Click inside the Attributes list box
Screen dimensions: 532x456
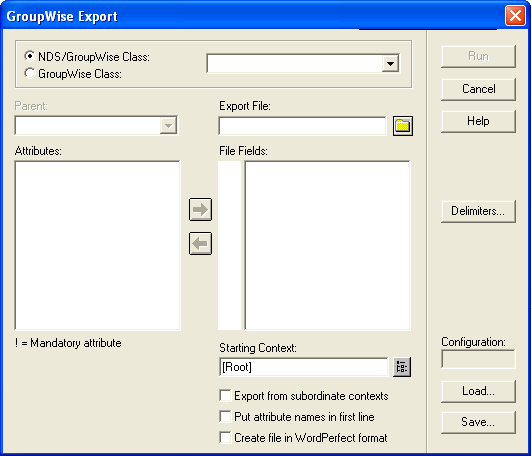(x=98, y=245)
